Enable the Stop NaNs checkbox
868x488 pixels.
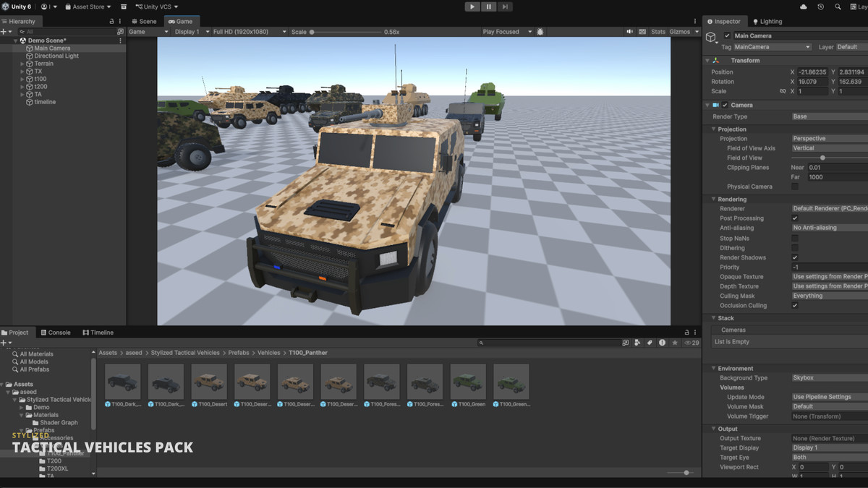pyautogui.click(x=795, y=238)
